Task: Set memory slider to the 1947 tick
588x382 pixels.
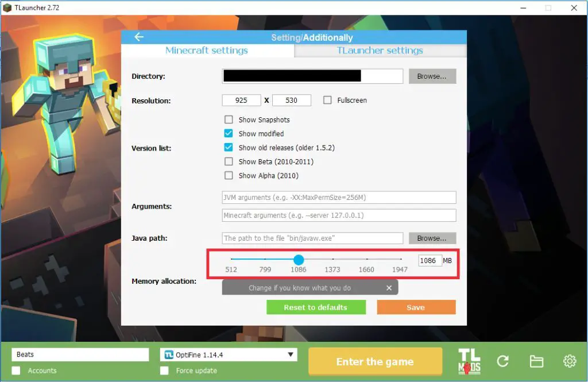Action: 401,259
